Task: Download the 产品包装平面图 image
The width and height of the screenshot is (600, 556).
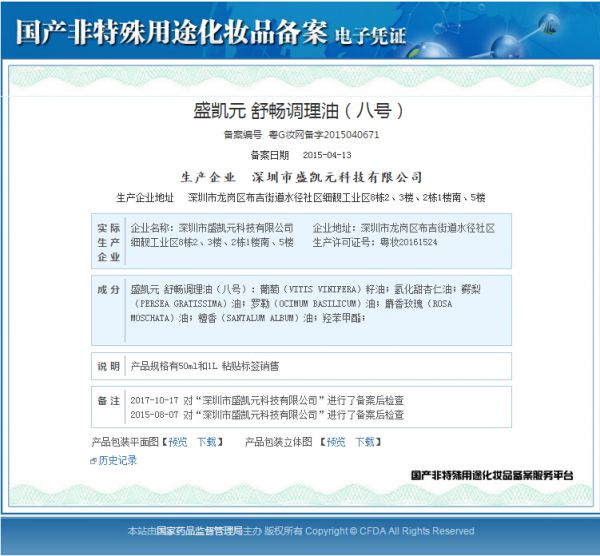Action: [x=207, y=442]
